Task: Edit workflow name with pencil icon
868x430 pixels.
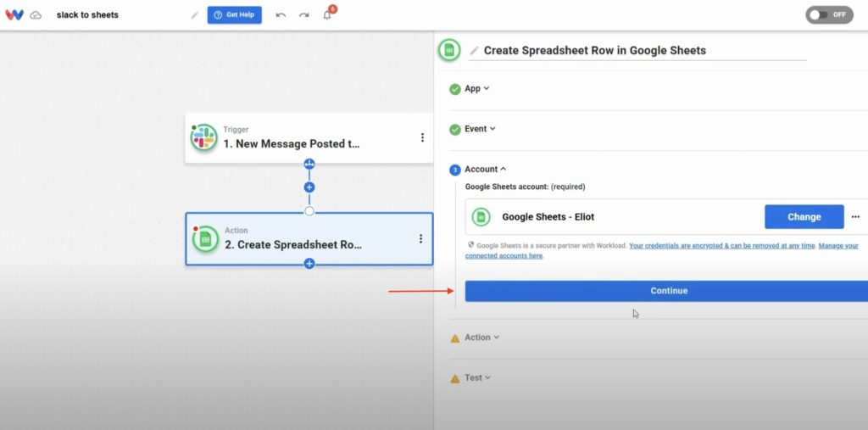Action: point(195,15)
